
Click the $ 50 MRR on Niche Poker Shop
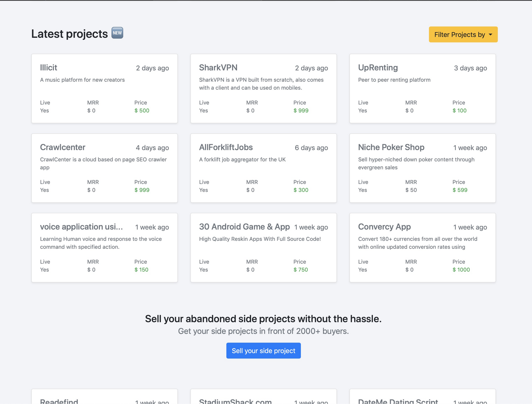[x=411, y=190]
